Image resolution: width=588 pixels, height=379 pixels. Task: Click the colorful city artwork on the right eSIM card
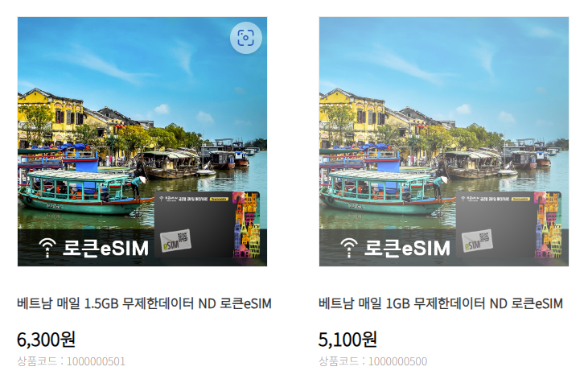[548, 225]
